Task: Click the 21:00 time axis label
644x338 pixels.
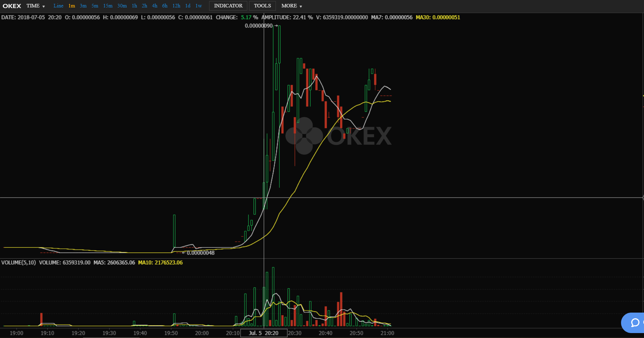Action: [387, 333]
